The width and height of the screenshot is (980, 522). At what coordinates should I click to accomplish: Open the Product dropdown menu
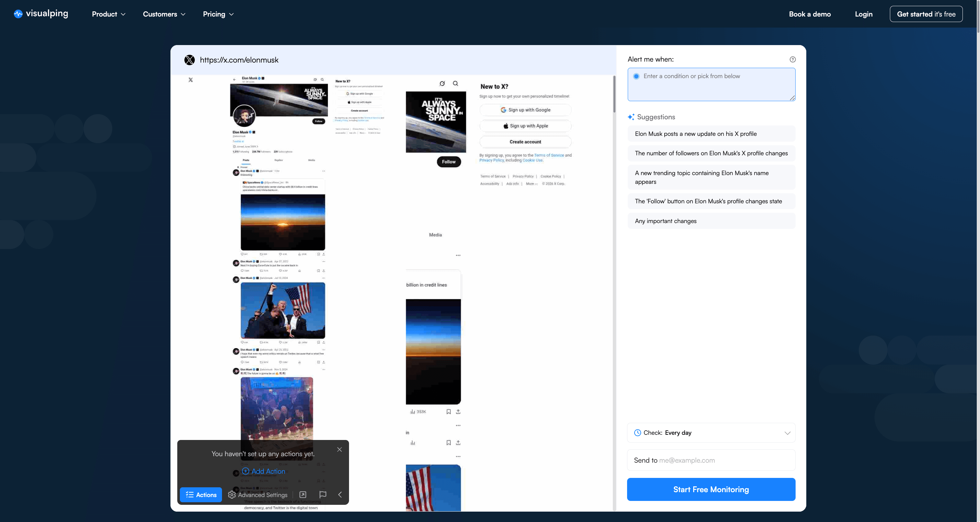(x=109, y=14)
